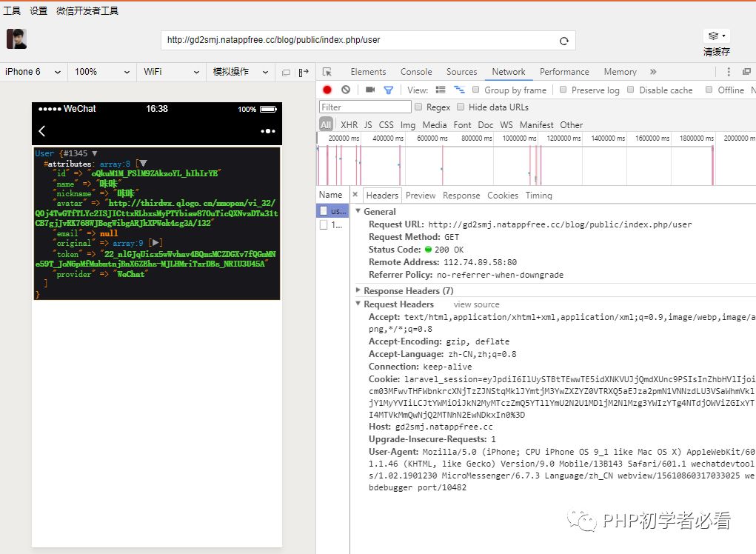The width and height of the screenshot is (756, 554).
Task: Show more DevTools tabs with the double chevron
Action: point(653,72)
